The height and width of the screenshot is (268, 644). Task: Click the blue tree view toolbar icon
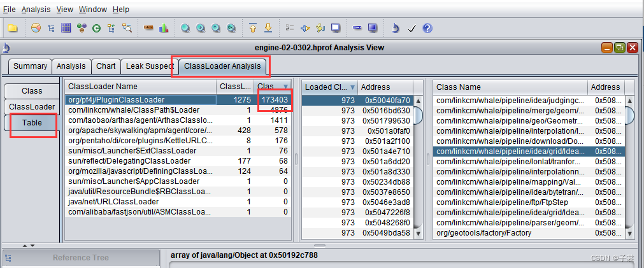click(x=52, y=28)
